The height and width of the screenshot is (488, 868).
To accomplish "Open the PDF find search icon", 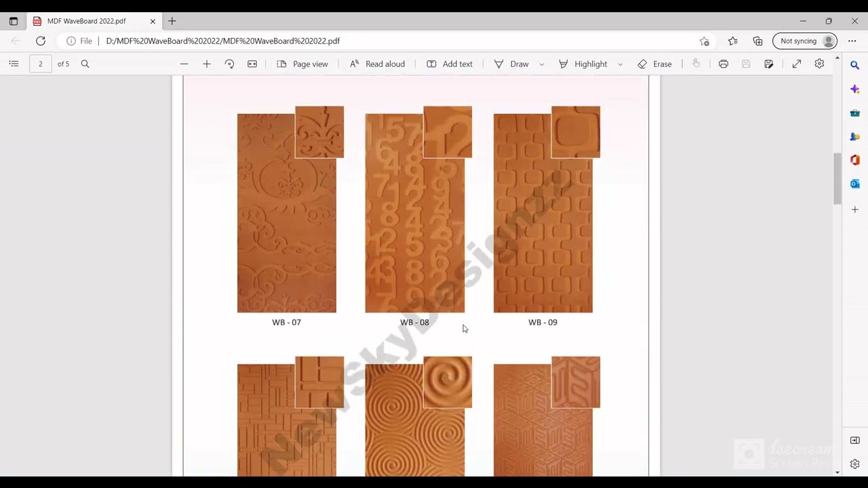I will (85, 64).
